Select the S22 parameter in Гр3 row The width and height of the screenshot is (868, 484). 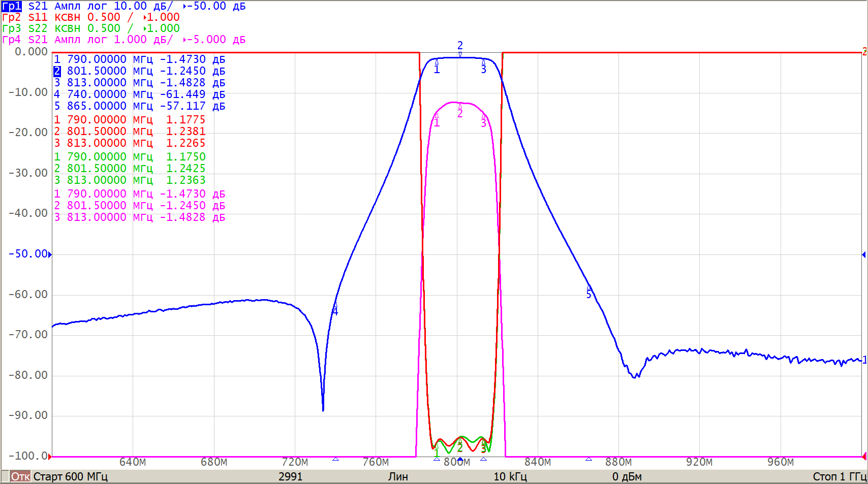[38, 28]
